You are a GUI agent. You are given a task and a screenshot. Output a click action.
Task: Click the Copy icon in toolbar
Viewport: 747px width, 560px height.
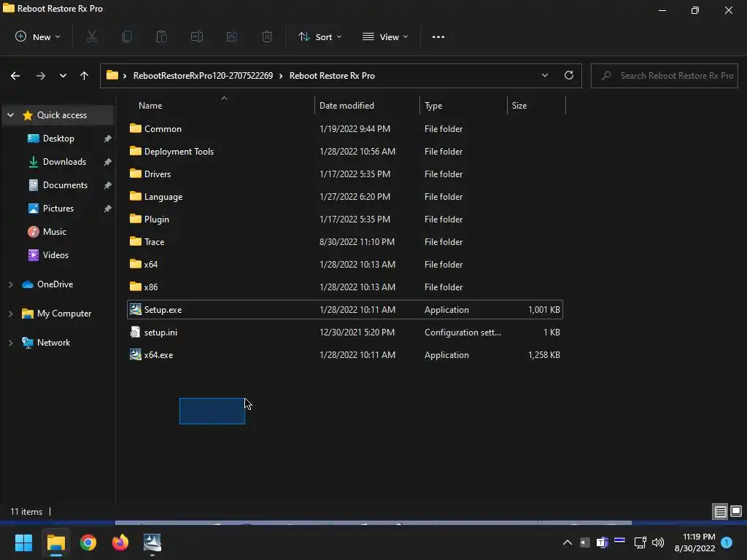(127, 36)
